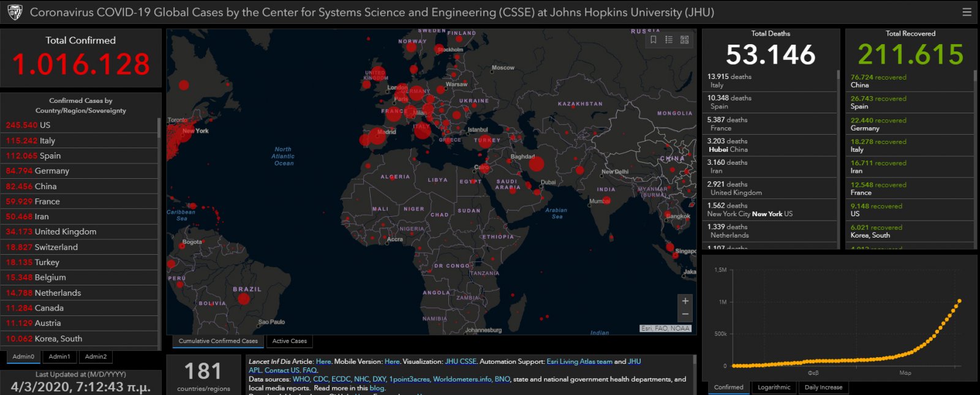The image size is (980, 395).
Task: Select Spain in the Total Deaths list
Action: coord(729,102)
